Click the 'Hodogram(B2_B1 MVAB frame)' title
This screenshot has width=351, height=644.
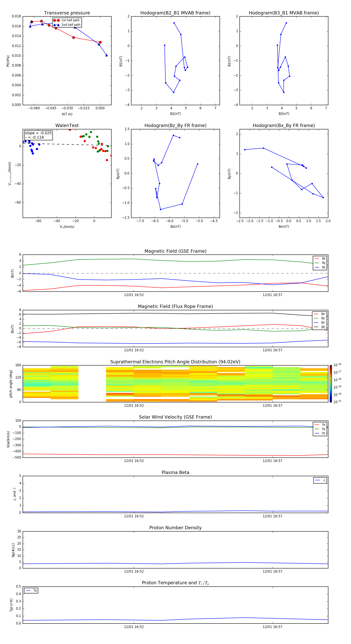pos(175,13)
